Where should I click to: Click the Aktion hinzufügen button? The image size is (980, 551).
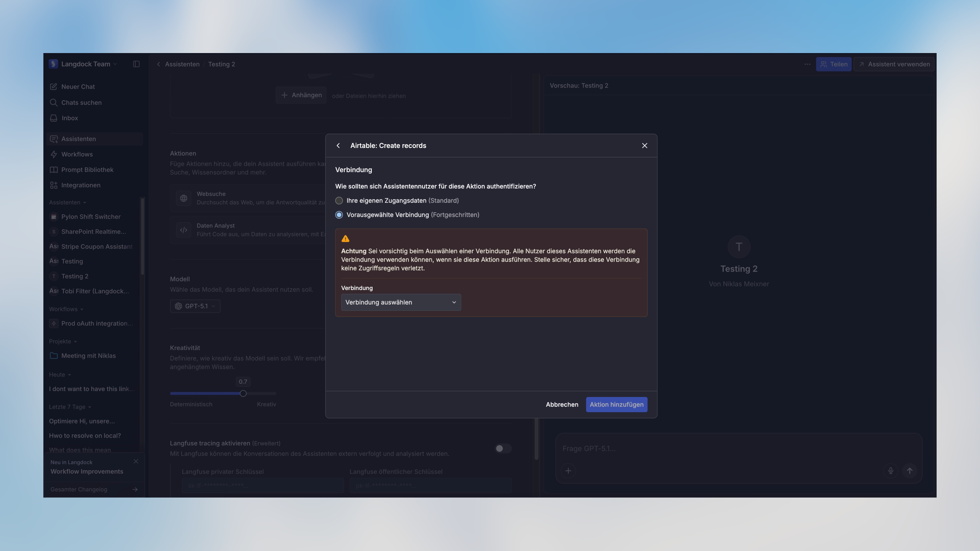click(x=616, y=405)
